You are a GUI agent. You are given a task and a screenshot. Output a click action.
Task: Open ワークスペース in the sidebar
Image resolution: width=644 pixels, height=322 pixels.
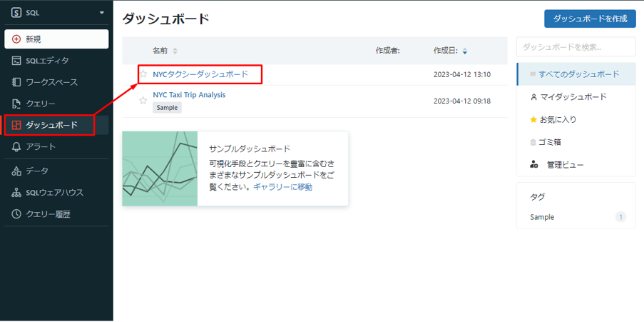point(56,82)
